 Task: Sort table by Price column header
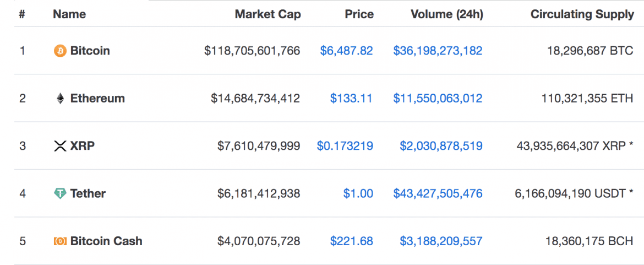[x=359, y=14]
